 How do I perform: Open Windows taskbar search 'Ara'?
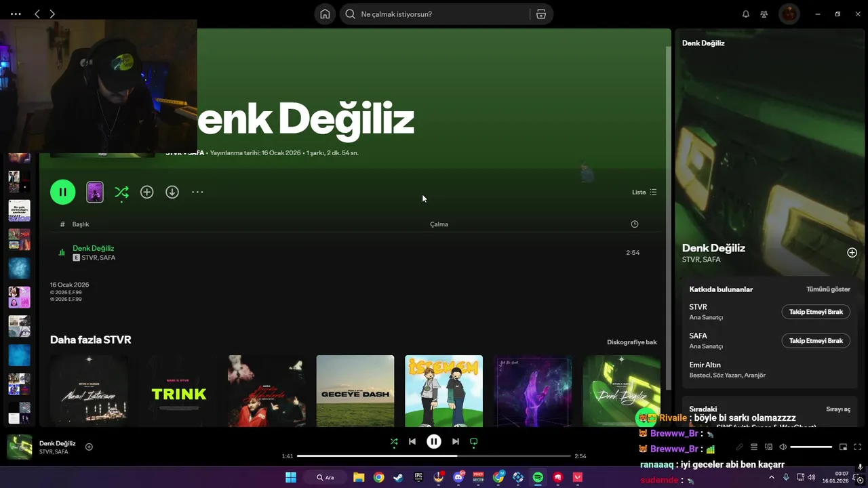326,477
